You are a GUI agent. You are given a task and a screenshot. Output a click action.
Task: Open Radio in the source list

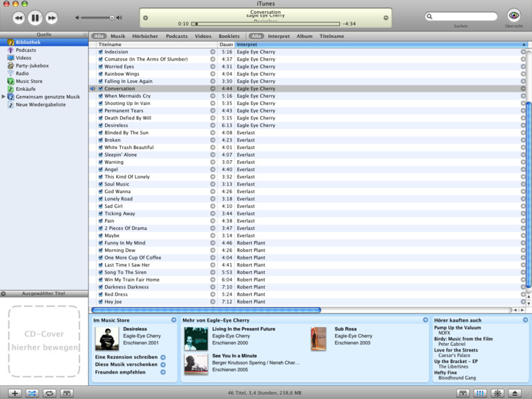point(22,74)
